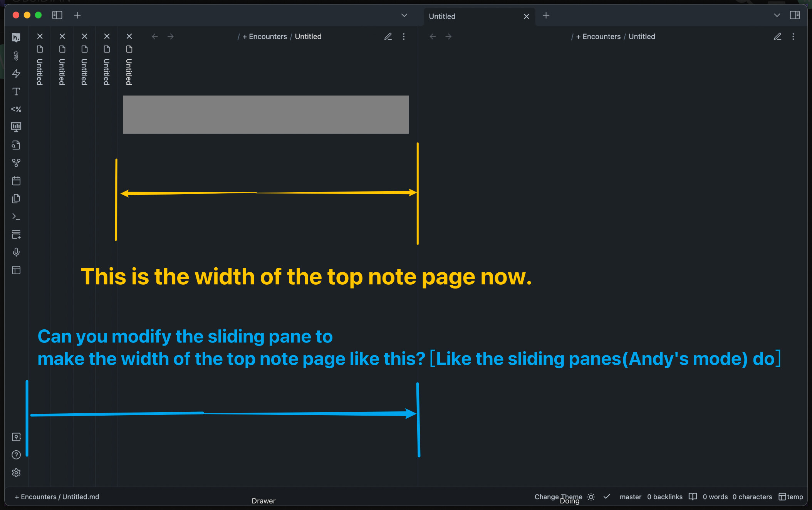The image size is (812, 510).
Task: Click the book icon in the status bar
Action: pos(693,497)
